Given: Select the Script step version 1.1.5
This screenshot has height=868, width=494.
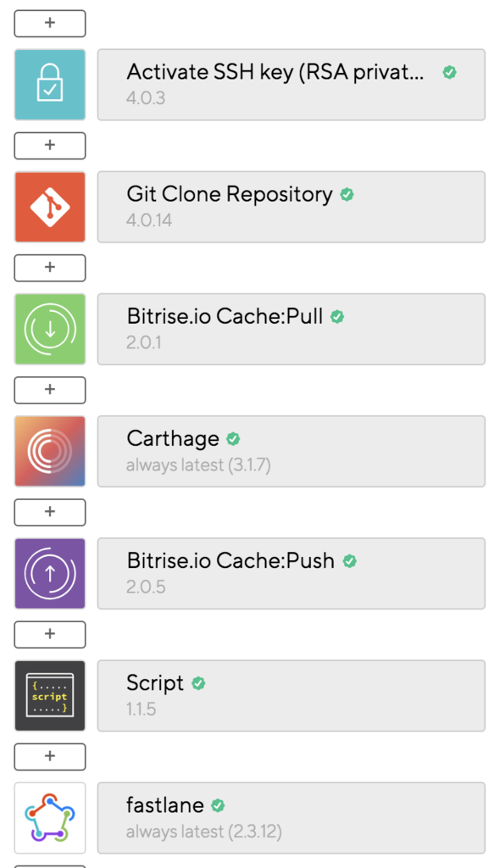Looking at the screenshot, I should click(x=291, y=696).
